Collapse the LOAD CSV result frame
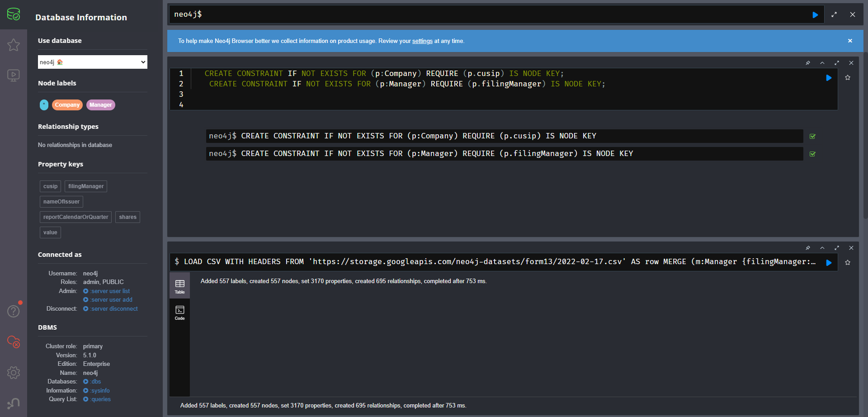Image resolution: width=868 pixels, height=417 pixels. 822,248
